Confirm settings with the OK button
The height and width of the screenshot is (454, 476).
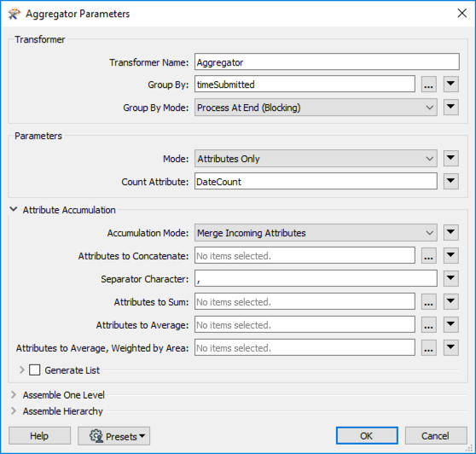tap(367, 435)
